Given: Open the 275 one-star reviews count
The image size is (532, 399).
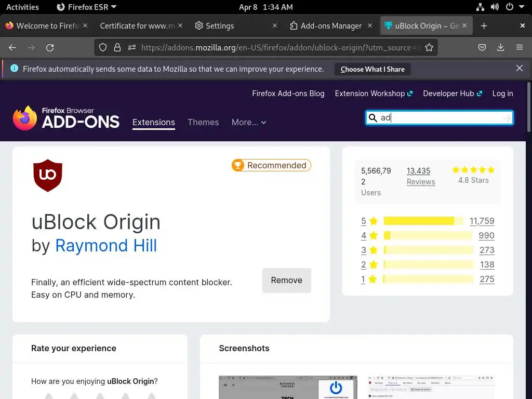Looking at the screenshot, I should click(487, 279).
